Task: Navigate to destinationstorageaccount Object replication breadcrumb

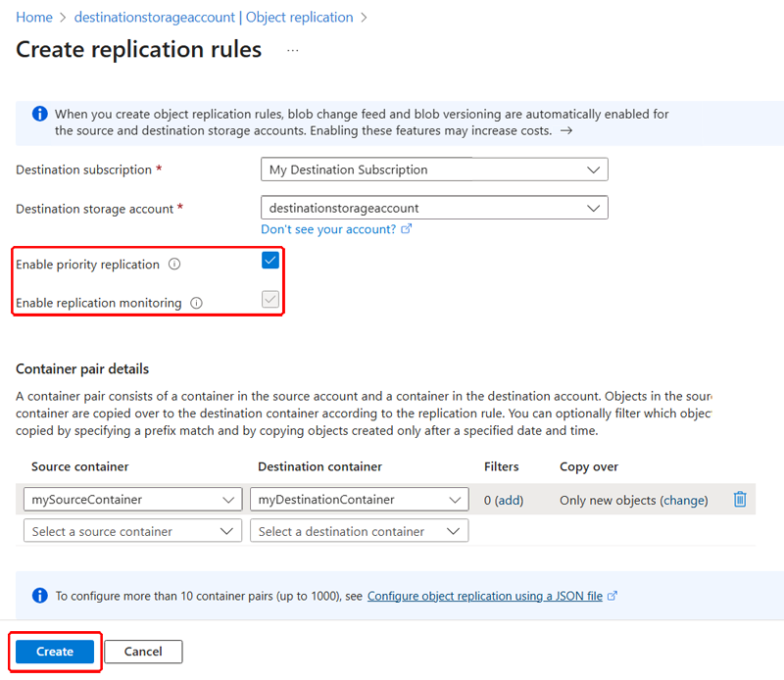Action: (214, 18)
